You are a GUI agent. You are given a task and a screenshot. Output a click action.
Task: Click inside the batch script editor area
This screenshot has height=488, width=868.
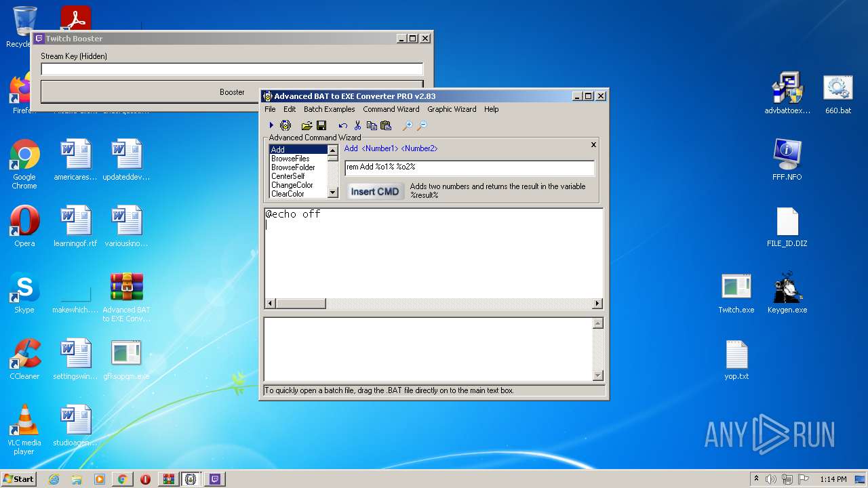(433, 253)
